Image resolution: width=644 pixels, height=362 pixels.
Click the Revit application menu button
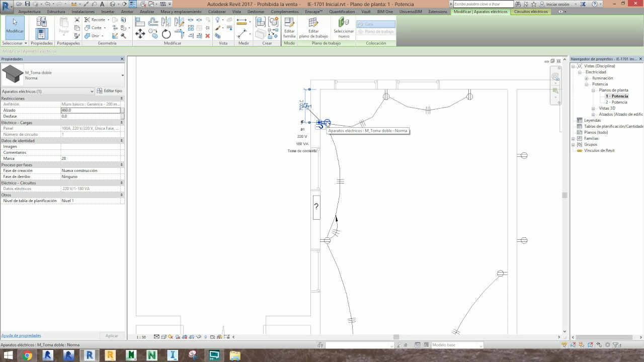coord(6,7)
